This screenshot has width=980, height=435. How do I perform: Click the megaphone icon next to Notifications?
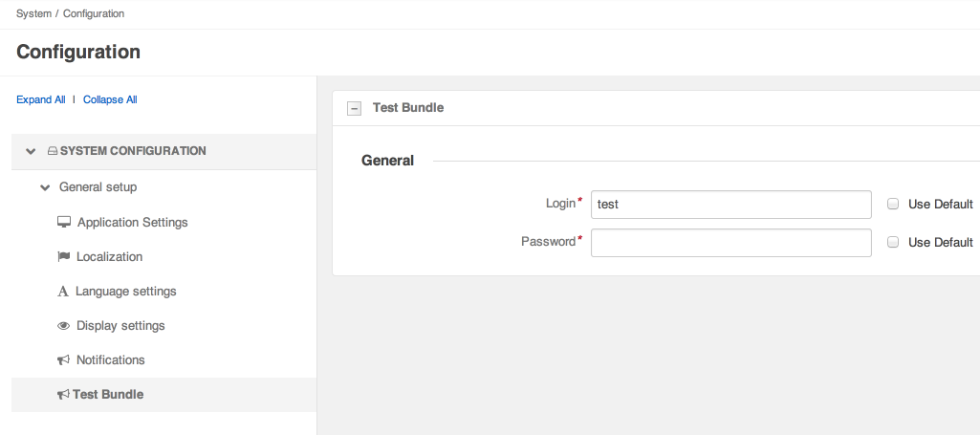pos(63,360)
